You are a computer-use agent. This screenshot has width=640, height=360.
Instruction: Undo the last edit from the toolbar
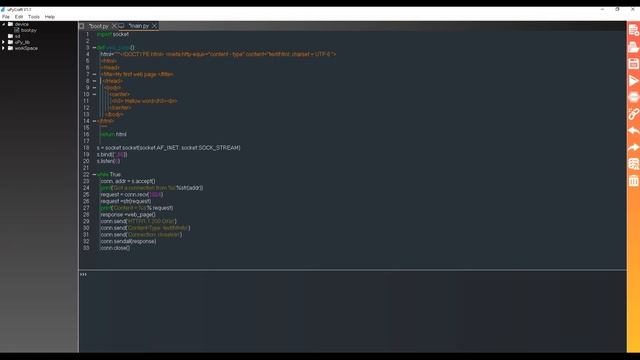point(633,131)
